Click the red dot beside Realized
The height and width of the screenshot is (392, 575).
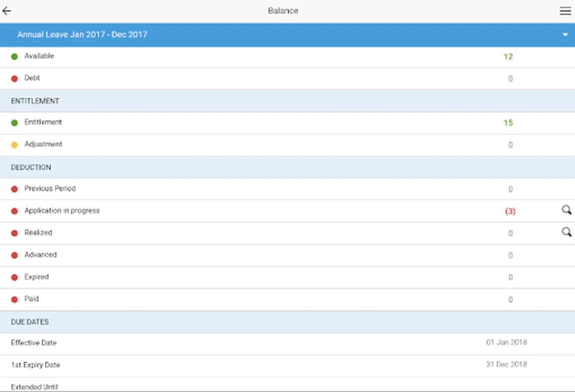pos(14,233)
